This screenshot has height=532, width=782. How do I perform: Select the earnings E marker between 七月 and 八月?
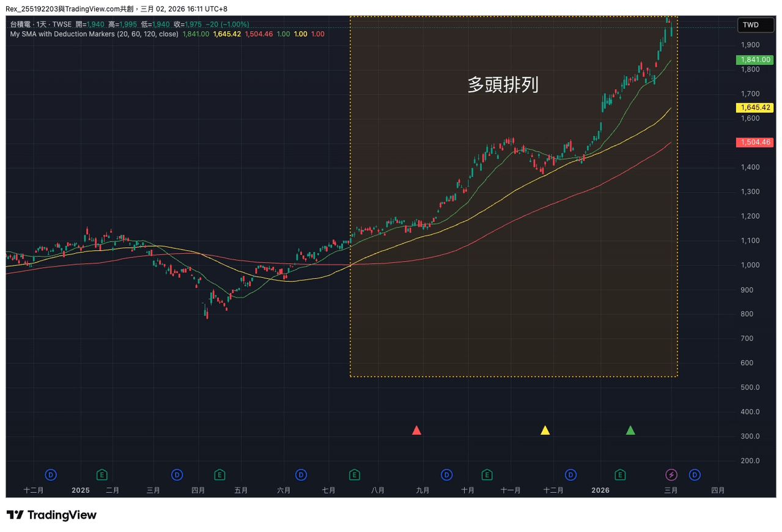click(354, 475)
